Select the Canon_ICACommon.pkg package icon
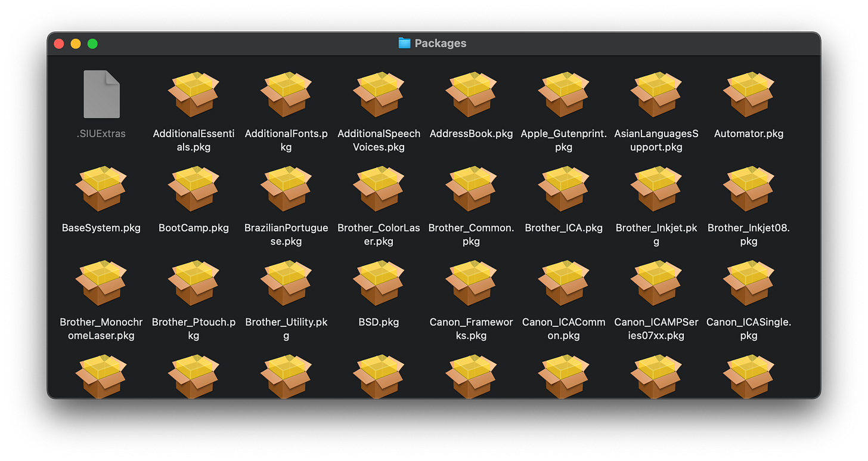The image size is (868, 461). tap(563, 283)
